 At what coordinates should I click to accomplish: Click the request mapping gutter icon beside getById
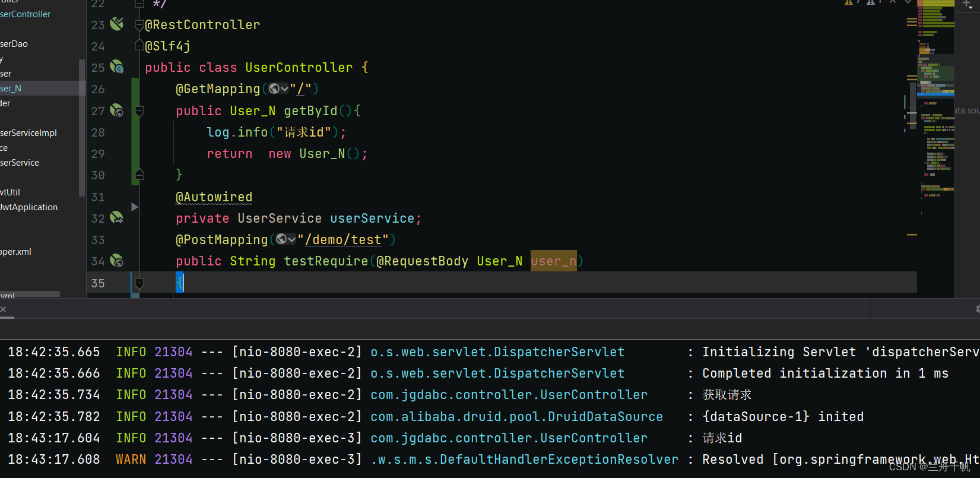pos(117,110)
